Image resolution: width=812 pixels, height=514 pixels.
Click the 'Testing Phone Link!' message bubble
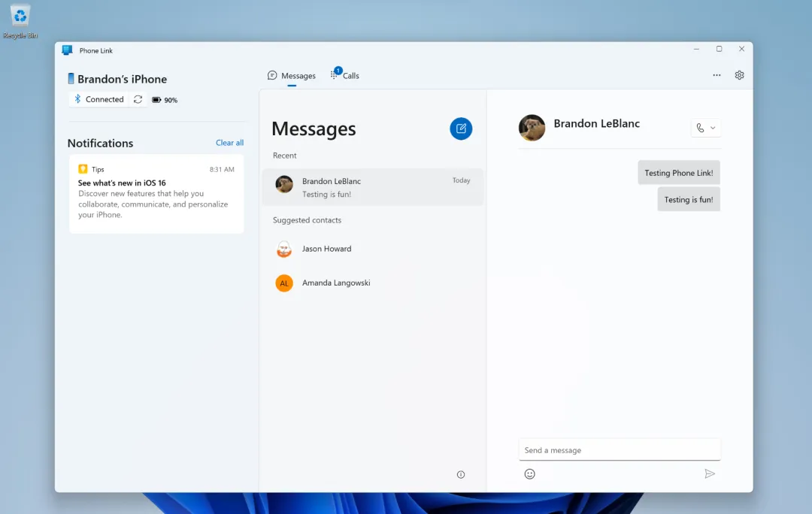[x=679, y=173]
